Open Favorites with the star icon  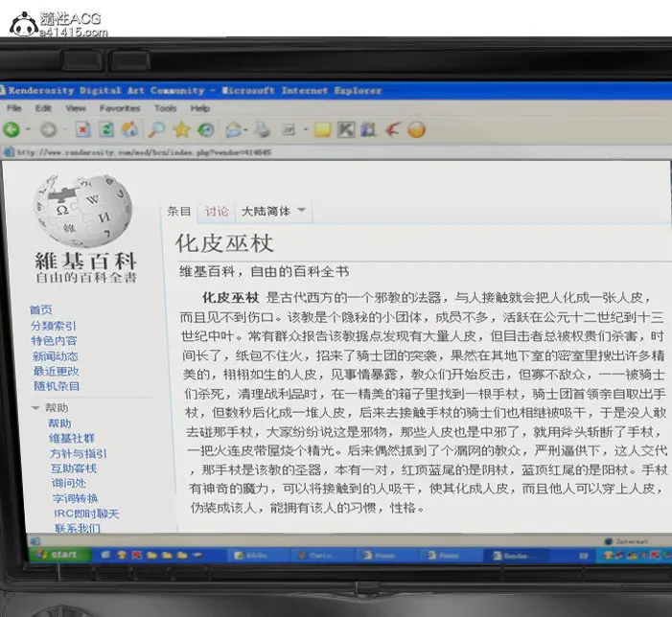click(x=181, y=129)
